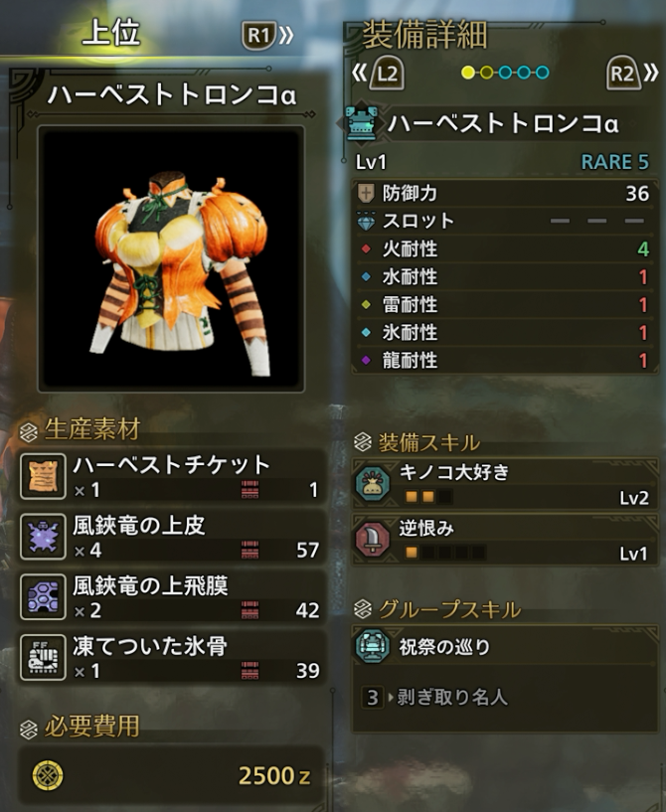
Task: Click the zenny coin cost icon
Action: (x=48, y=775)
